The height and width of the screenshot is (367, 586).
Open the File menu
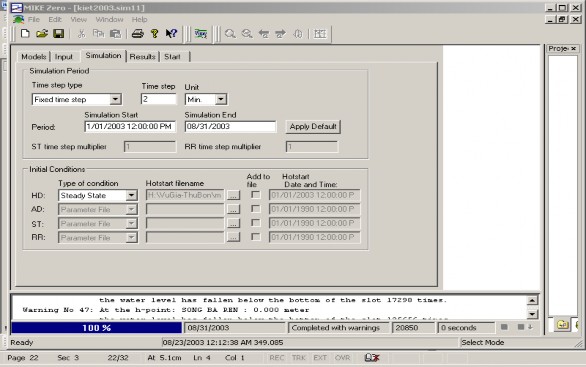coord(34,19)
